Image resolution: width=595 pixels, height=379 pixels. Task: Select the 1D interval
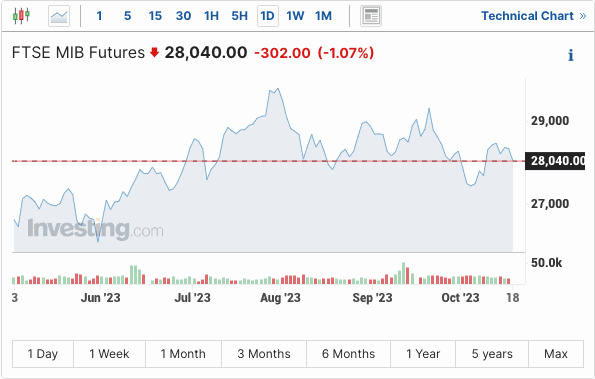tap(268, 16)
